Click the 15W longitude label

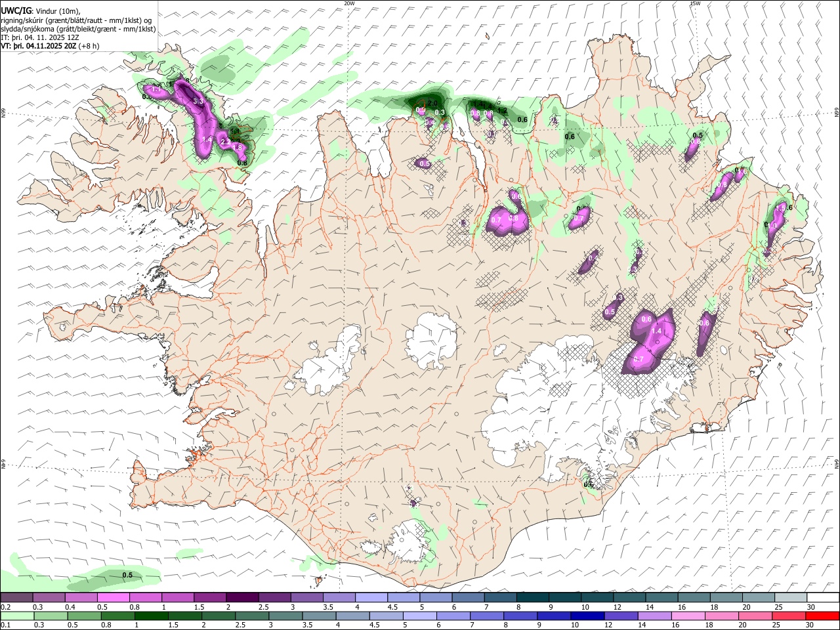(695, 3)
